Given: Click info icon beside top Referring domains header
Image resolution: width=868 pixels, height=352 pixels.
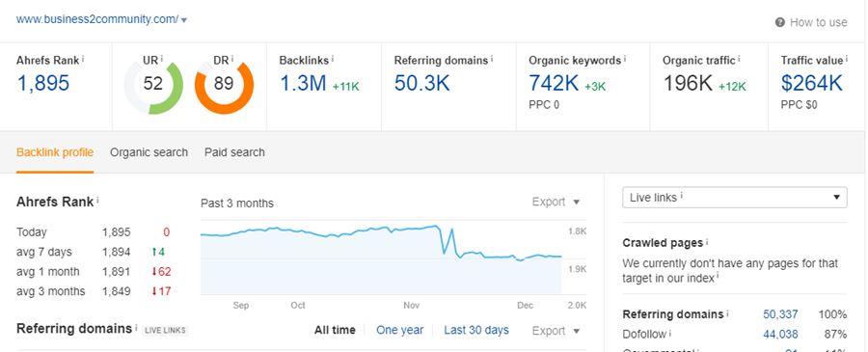Looking at the screenshot, I should [x=492, y=59].
